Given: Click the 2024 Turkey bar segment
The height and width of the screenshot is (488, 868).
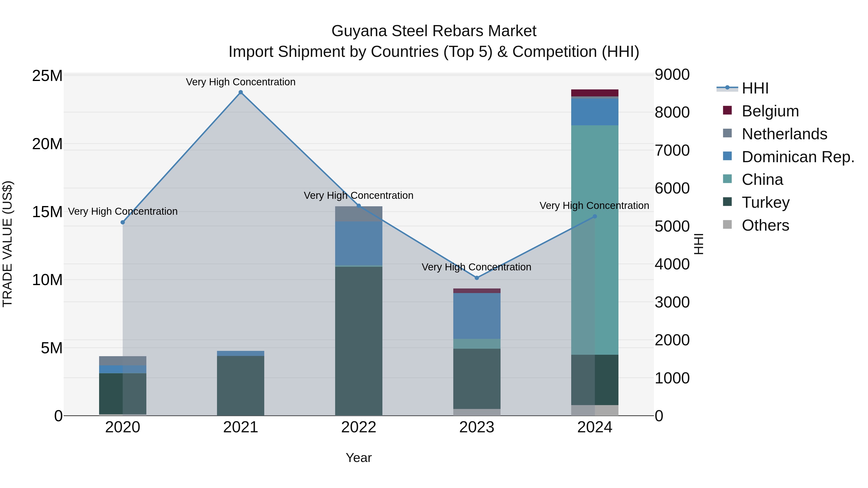Looking at the screenshot, I should click(x=595, y=380).
